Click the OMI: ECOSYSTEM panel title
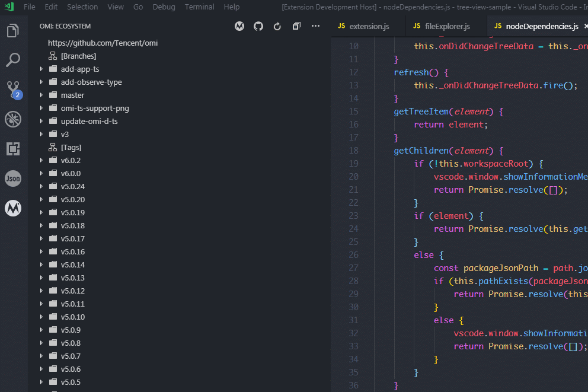588x392 pixels. [x=65, y=26]
